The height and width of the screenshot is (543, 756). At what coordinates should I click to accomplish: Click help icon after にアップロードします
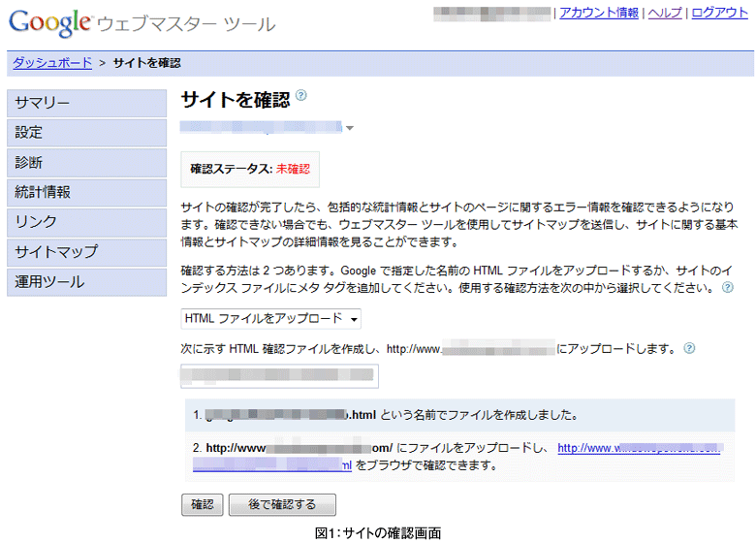(689, 348)
